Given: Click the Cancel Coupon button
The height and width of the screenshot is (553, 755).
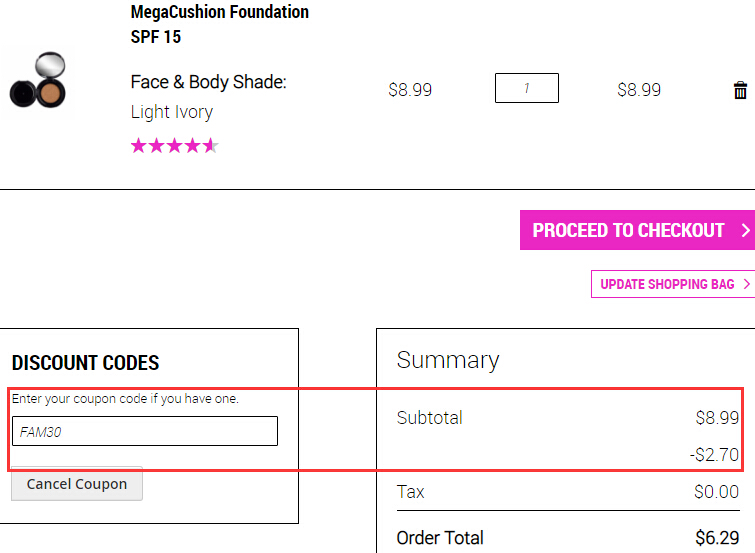Looking at the screenshot, I should (x=77, y=484).
